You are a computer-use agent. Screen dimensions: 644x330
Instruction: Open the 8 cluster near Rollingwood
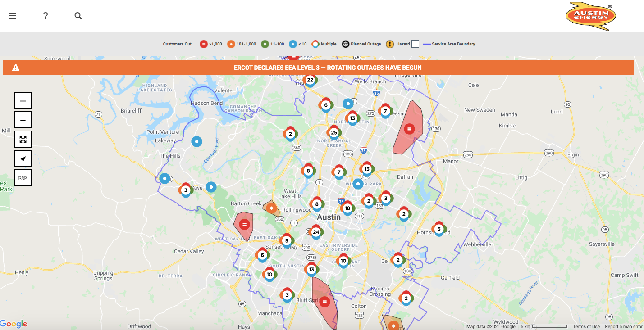pyautogui.click(x=317, y=204)
